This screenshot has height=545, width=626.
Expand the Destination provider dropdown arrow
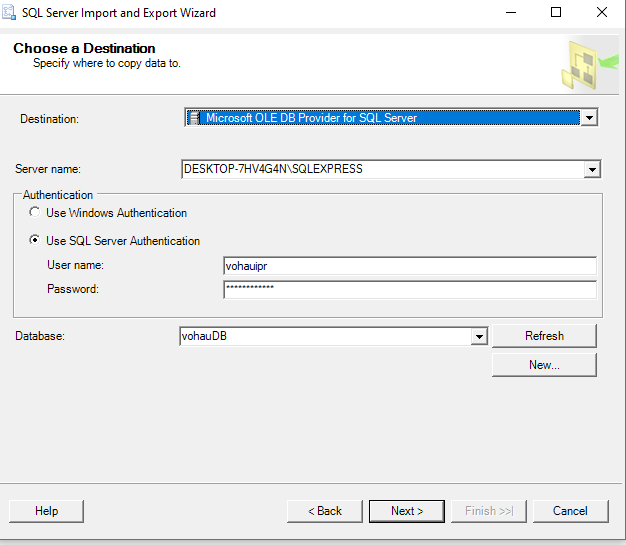tap(589, 118)
